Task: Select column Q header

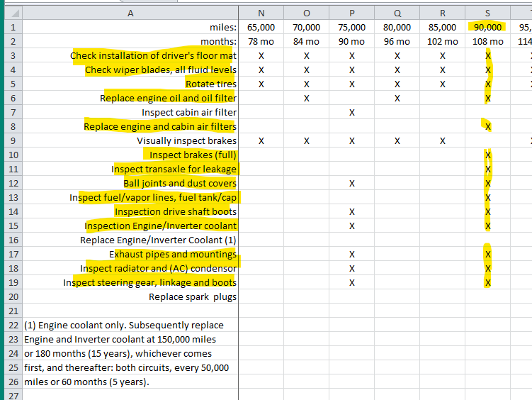Action: coord(397,13)
